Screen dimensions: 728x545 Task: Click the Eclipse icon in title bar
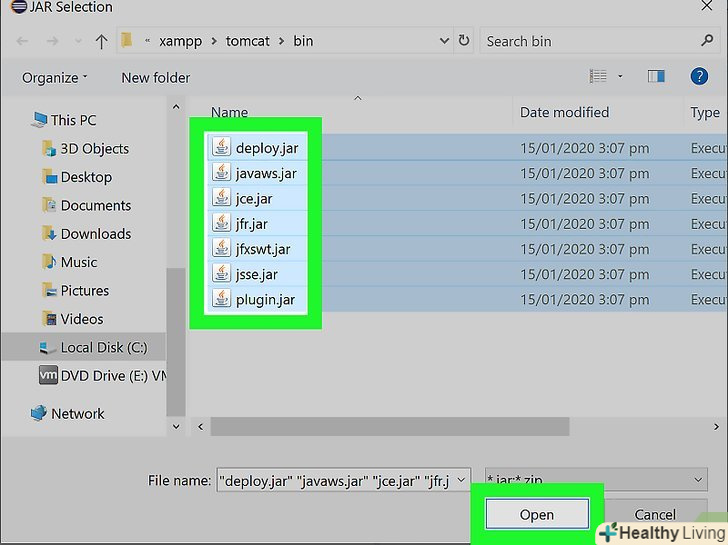[x=19, y=6]
